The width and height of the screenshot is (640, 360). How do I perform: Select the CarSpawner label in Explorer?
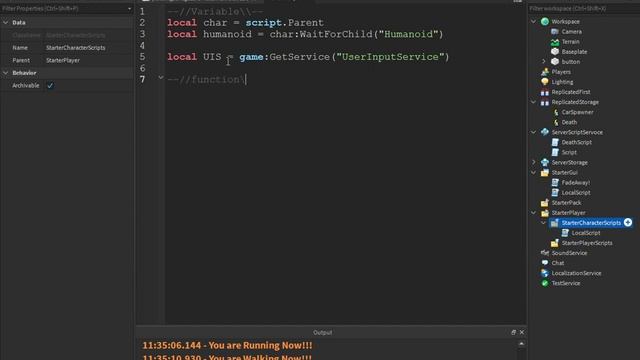(577, 112)
